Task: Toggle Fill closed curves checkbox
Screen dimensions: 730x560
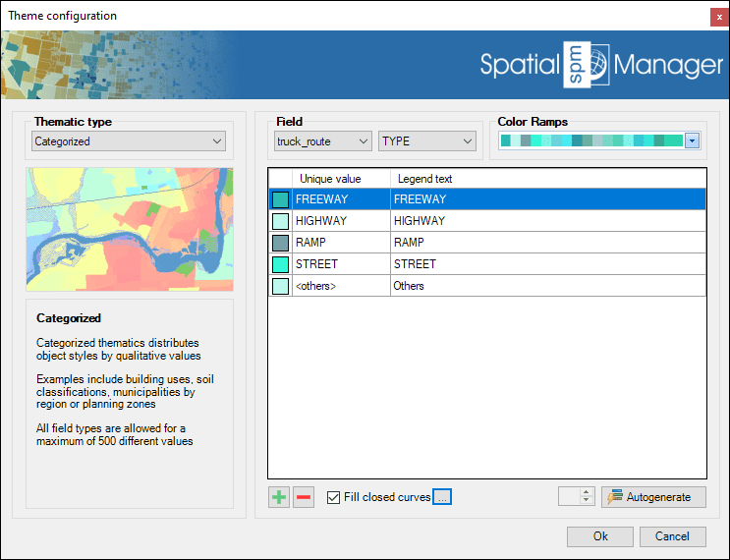Action: [x=334, y=497]
